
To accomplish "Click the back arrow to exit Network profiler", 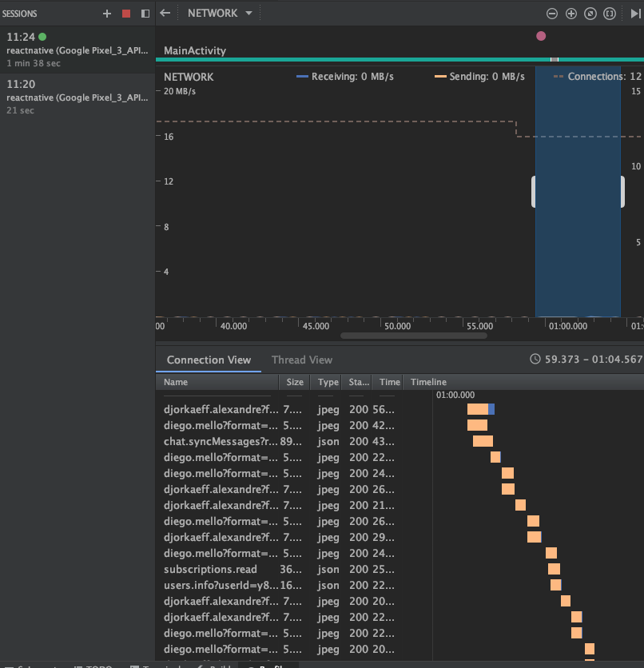I will (165, 13).
